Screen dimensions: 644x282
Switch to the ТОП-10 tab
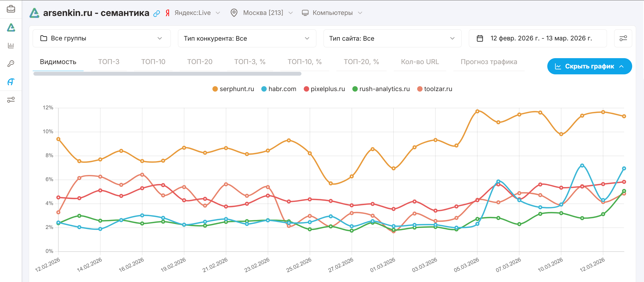pos(153,62)
